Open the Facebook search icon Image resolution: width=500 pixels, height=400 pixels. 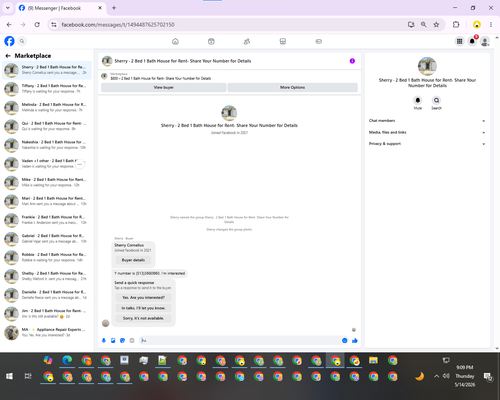coord(22,41)
